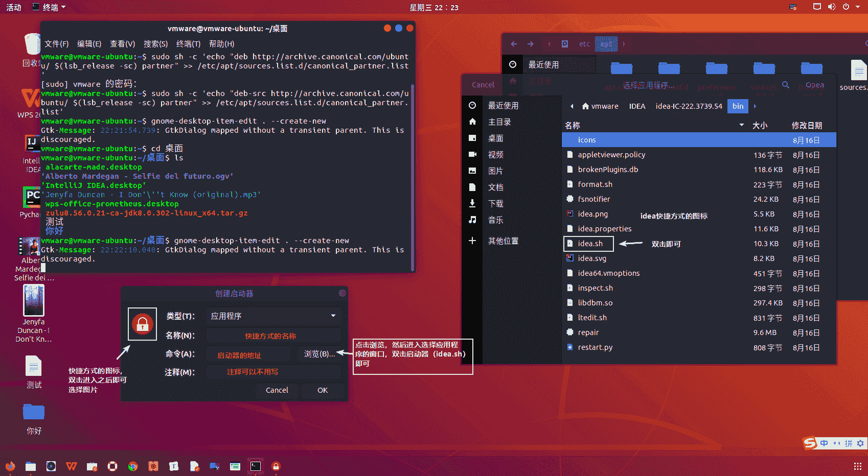Launch WPS Office from the dock
The image size is (868, 476).
72,466
